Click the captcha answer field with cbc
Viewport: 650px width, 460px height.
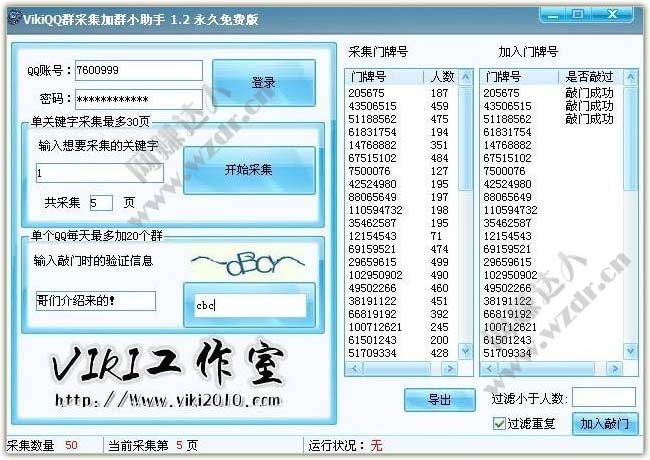click(250, 305)
